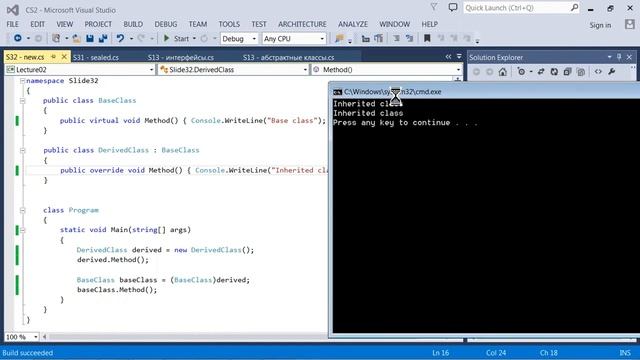Viewport: 640px width, 360px height.
Task: Show the open documents list arrow
Action: pos(459,57)
